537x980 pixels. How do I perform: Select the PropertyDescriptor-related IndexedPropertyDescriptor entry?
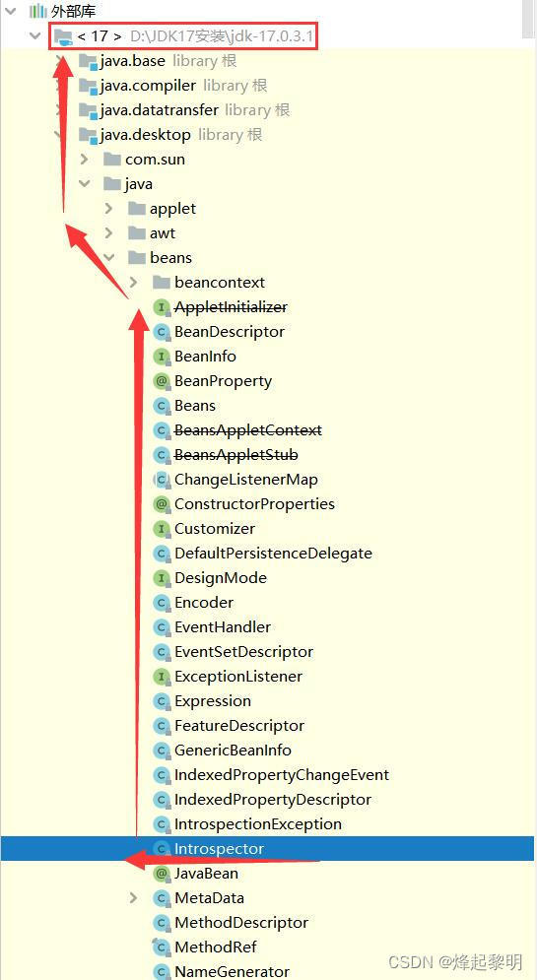273,800
